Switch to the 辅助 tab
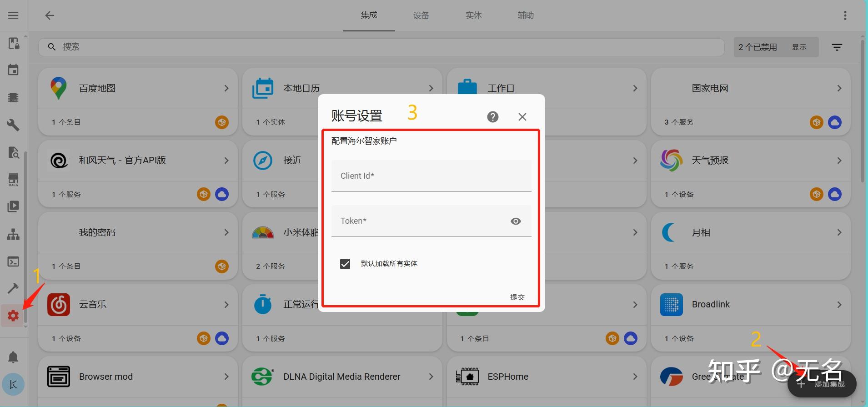Screen dimensions: 868x407 coord(526,15)
